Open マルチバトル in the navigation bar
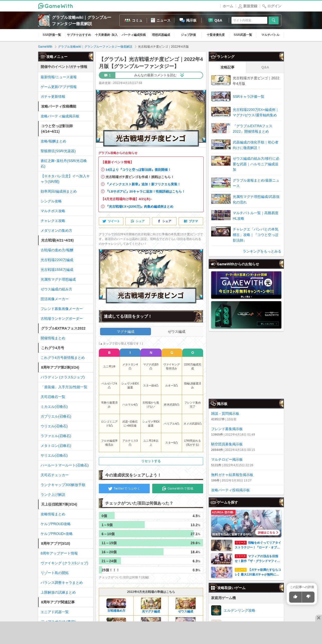Viewport: 322px width, 644px height. tap(270, 35)
